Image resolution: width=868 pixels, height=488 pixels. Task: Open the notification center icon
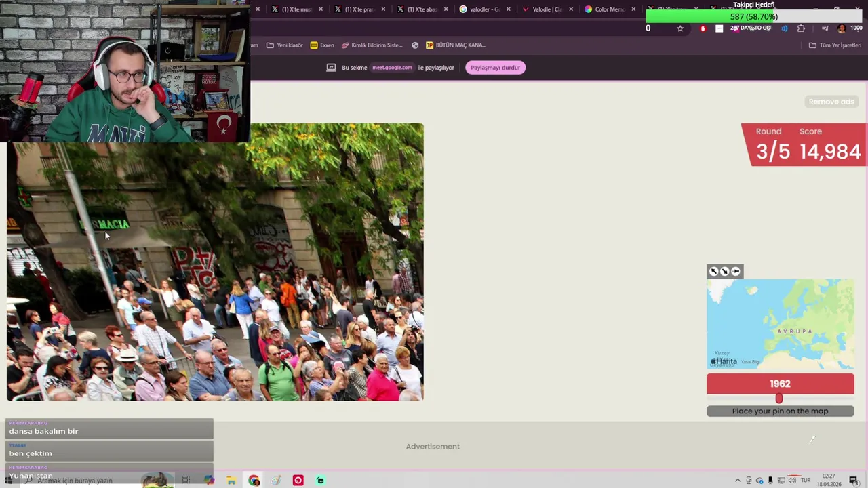[x=853, y=481]
